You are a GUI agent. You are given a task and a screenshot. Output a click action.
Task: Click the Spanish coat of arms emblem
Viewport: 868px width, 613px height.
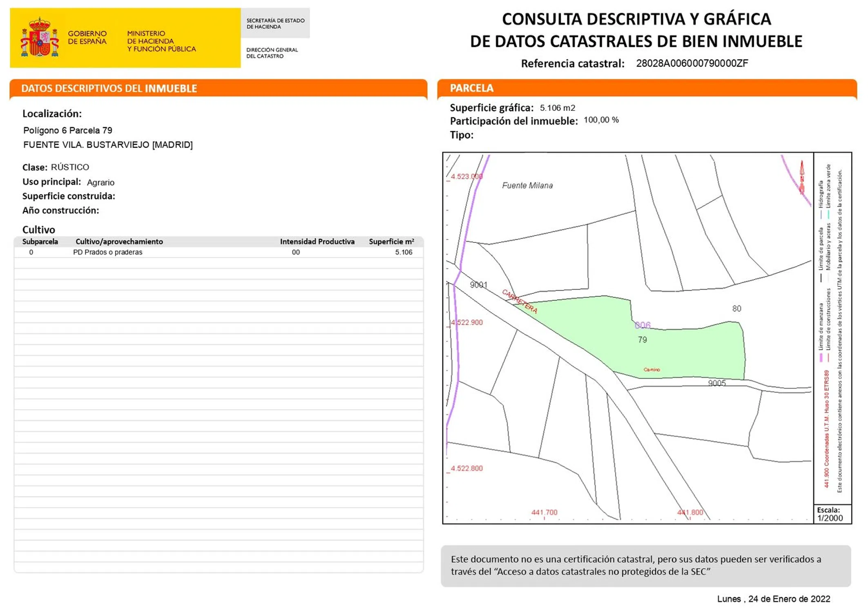pyautogui.click(x=40, y=37)
